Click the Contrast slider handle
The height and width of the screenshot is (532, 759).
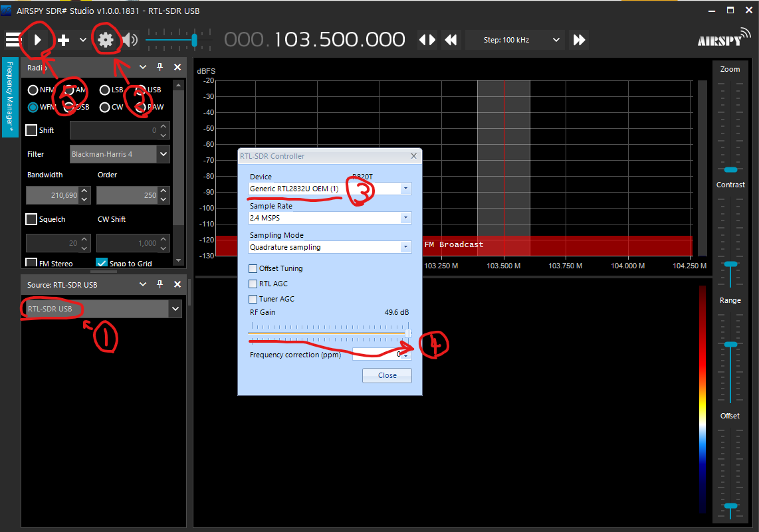[730, 264]
